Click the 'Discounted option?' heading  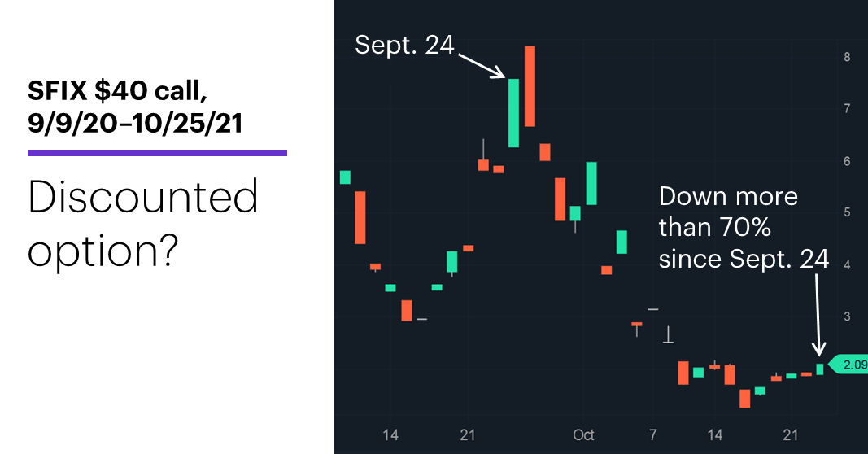pos(143,223)
